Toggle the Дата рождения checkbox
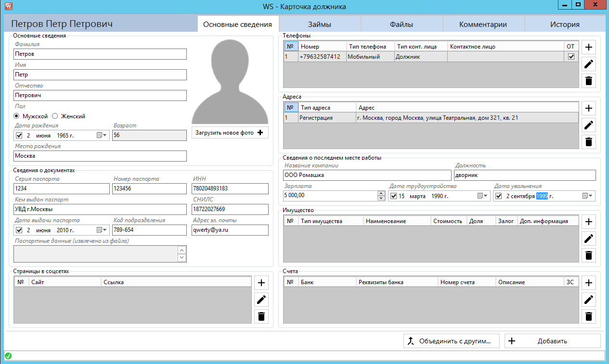 click(19, 136)
